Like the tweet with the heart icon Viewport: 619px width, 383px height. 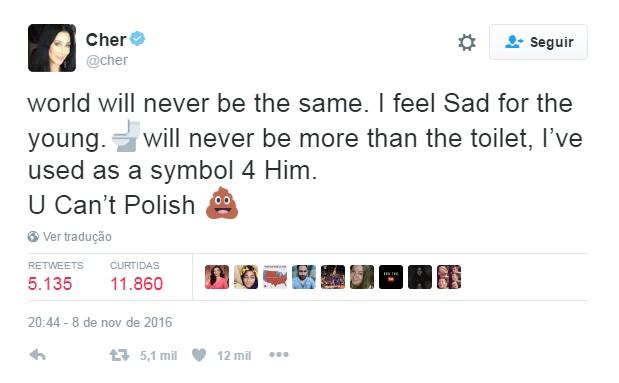(199, 355)
